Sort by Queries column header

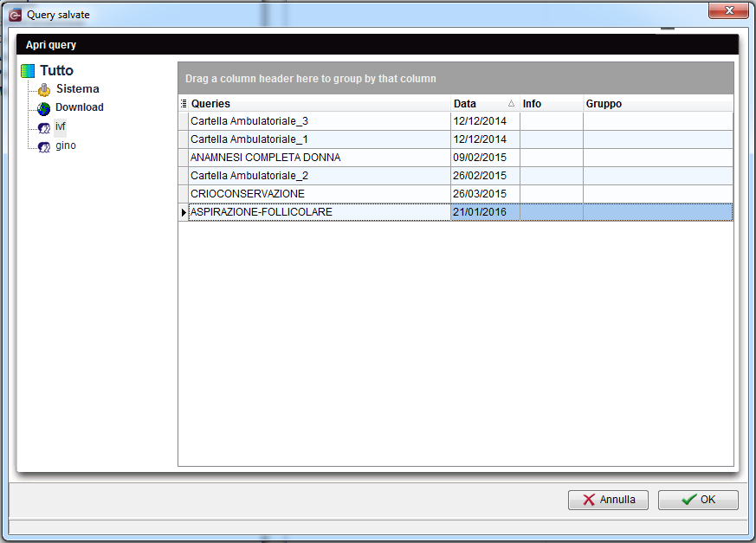320,104
